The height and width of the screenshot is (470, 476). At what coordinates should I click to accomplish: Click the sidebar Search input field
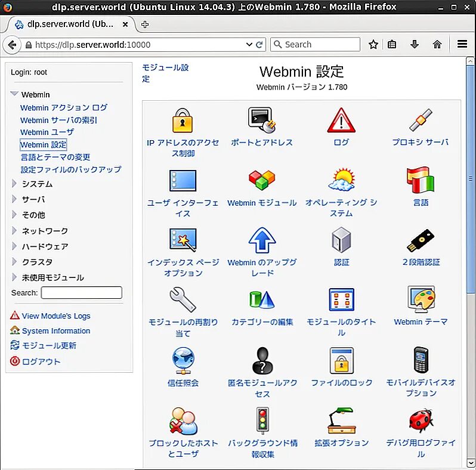(x=82, y=292)
